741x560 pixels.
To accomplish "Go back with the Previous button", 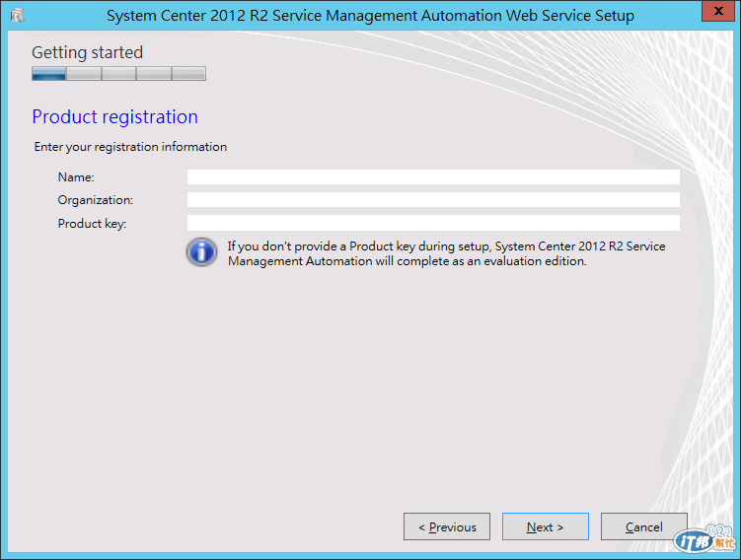I will coord(447,526).
